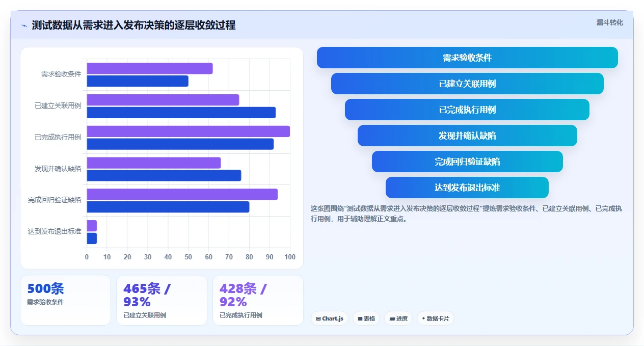Click the x-axis tick label 50
644x346 pixels.
[189, 257]
